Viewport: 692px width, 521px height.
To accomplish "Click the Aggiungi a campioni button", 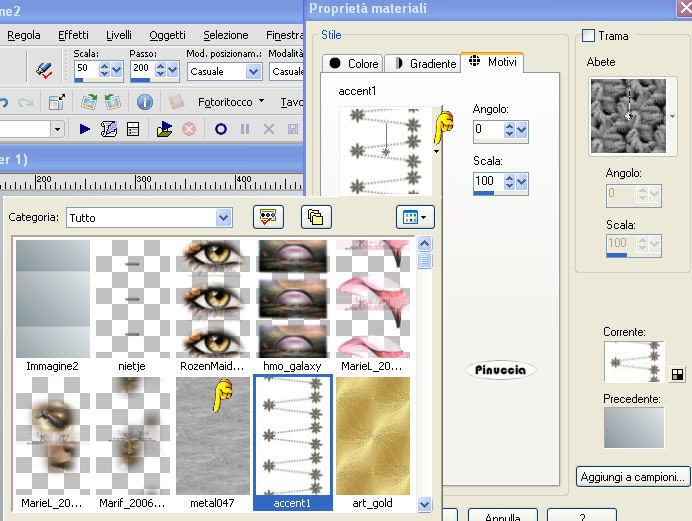I will (x=634, y=476).
